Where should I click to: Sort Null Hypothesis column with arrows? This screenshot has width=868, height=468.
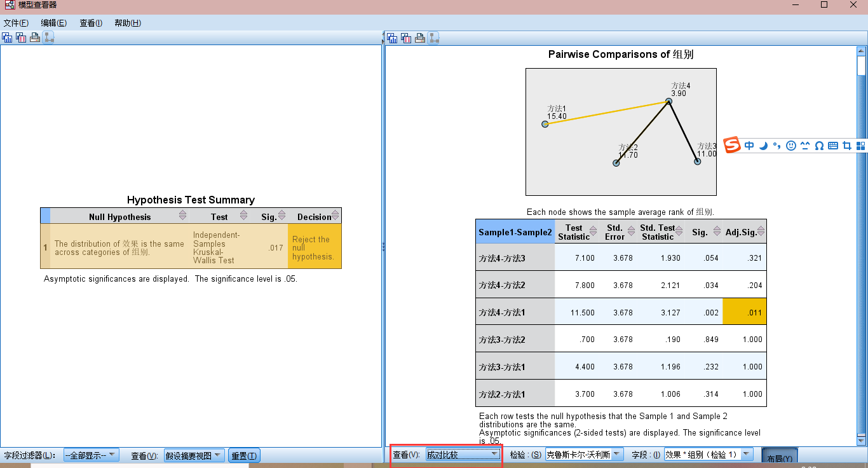[x=183, y=216]
